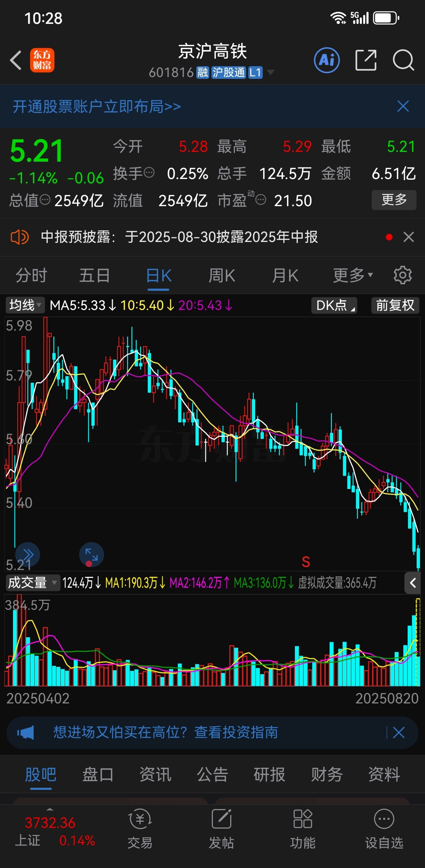Open 开通股票账户立即布局 link

[97, 106]
